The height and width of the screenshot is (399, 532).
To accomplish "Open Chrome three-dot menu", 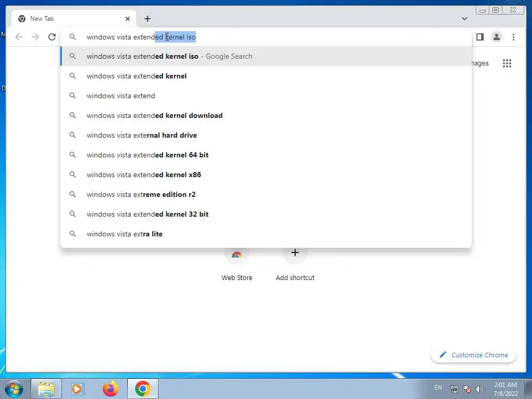I will (x=513, y=37).
